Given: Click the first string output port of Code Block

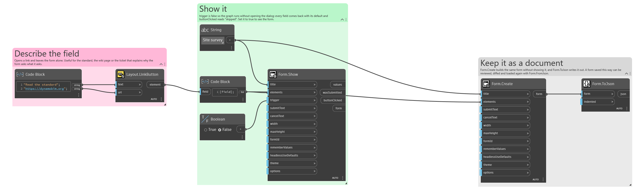Looking at the screenshot, I should click(x=77, y=85).
